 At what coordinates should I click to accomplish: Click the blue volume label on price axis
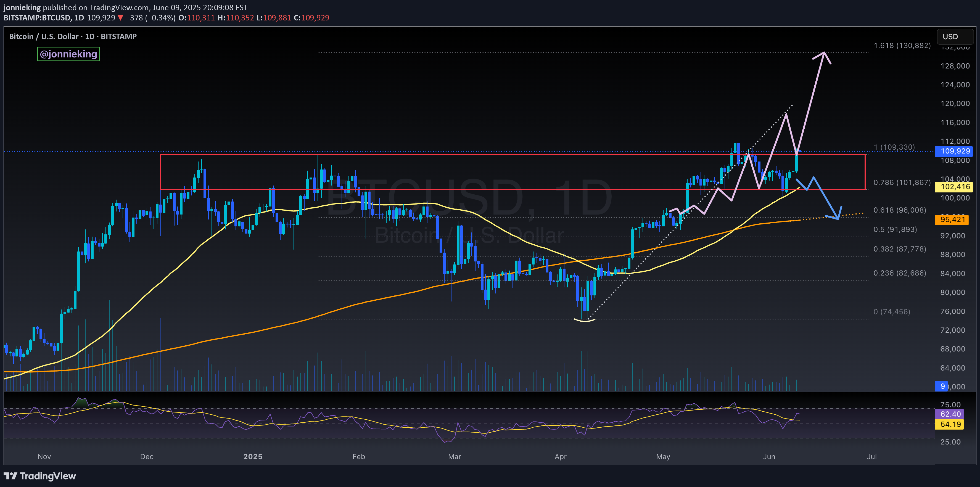pos(942,386)
